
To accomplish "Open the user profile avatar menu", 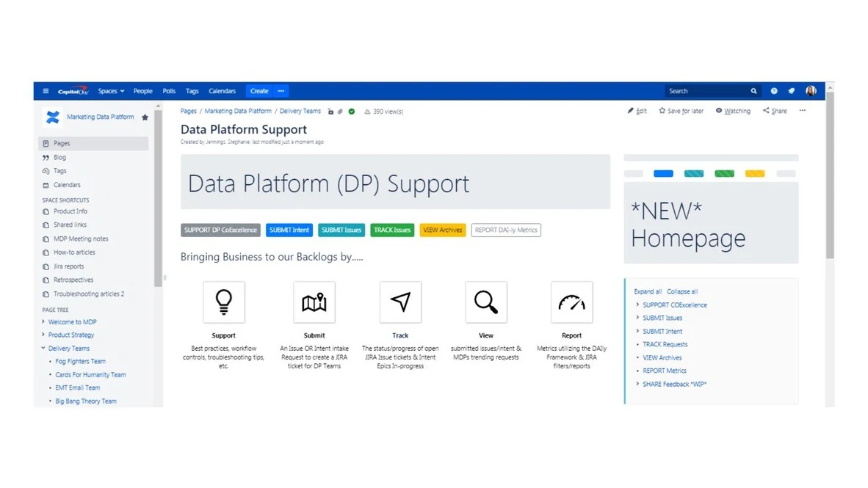I will click(811, 91).
